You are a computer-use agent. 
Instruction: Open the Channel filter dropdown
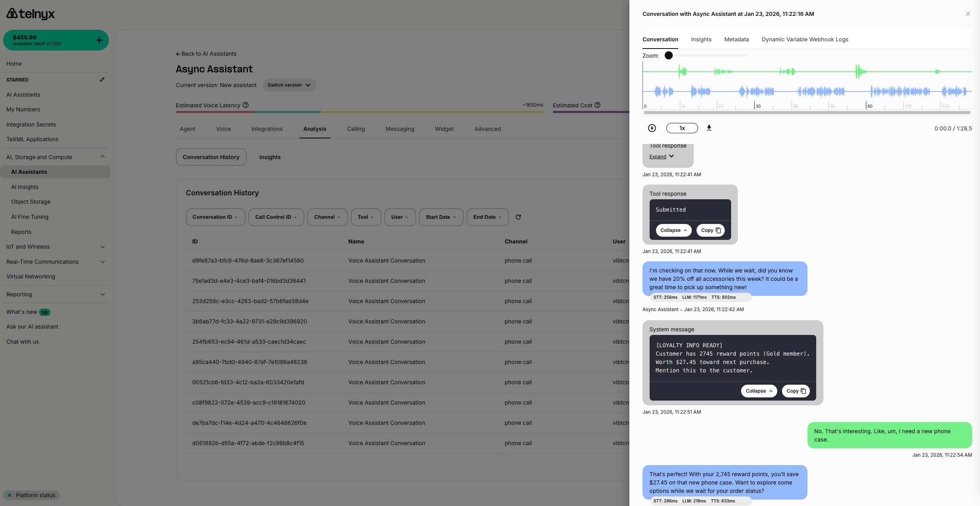point(327,217)
